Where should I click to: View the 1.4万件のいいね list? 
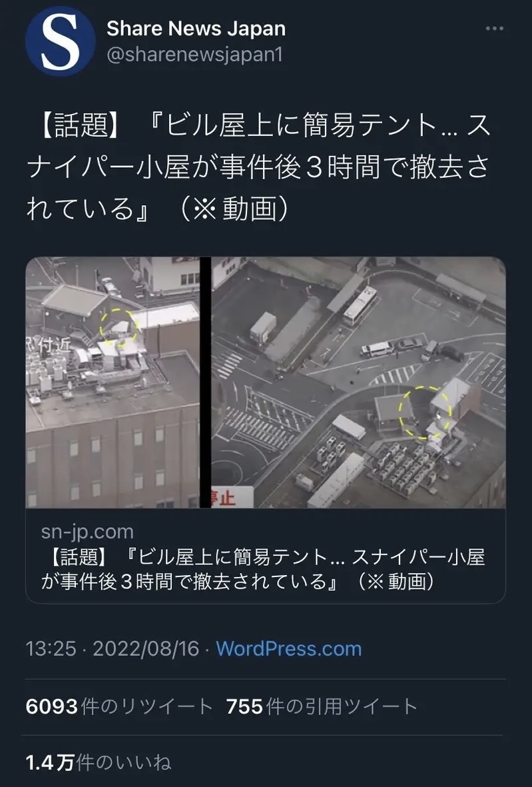(99, 763)
